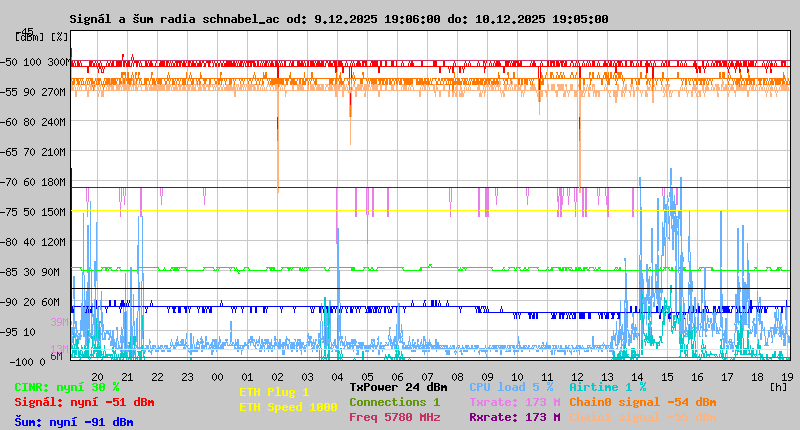Screen dimensions: 800x430
Task: Click the '-55' dBm axis label
Action: click(x=8, y=92)
